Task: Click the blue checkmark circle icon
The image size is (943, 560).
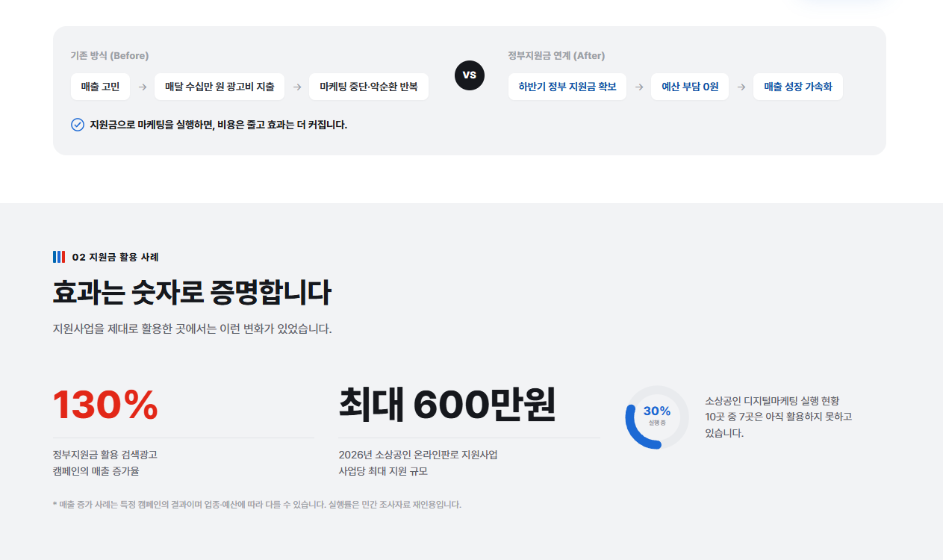Action: point(78,125)
